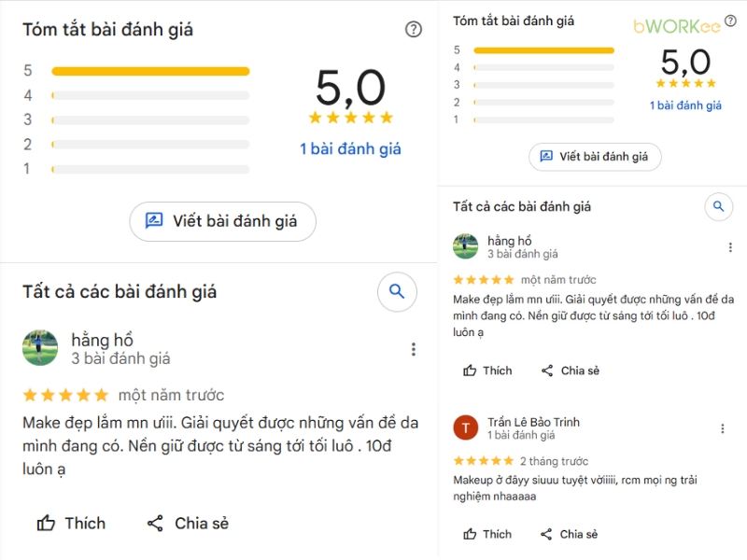Share Trần Lê Bảo Trinh's review
The width and height of the screenshot is (747, 560).
point(570,534)
